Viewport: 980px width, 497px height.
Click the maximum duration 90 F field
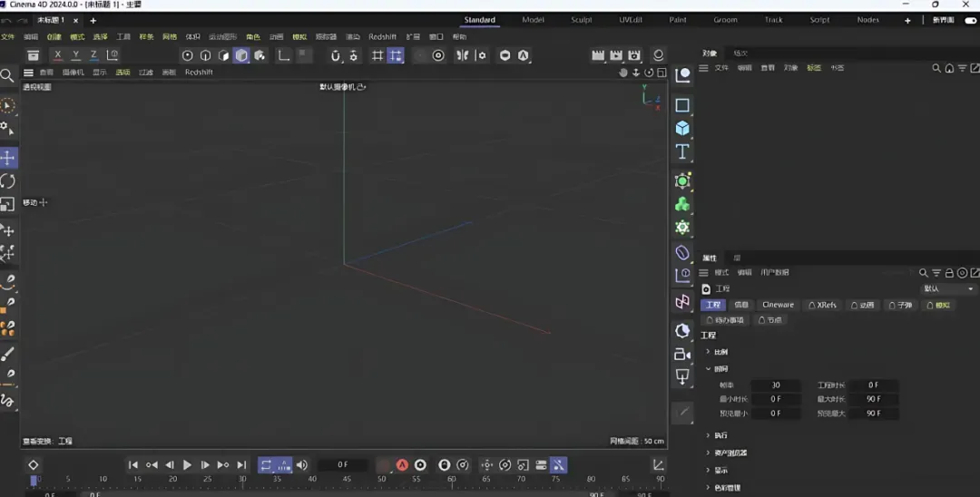click(x=874, y=399)
